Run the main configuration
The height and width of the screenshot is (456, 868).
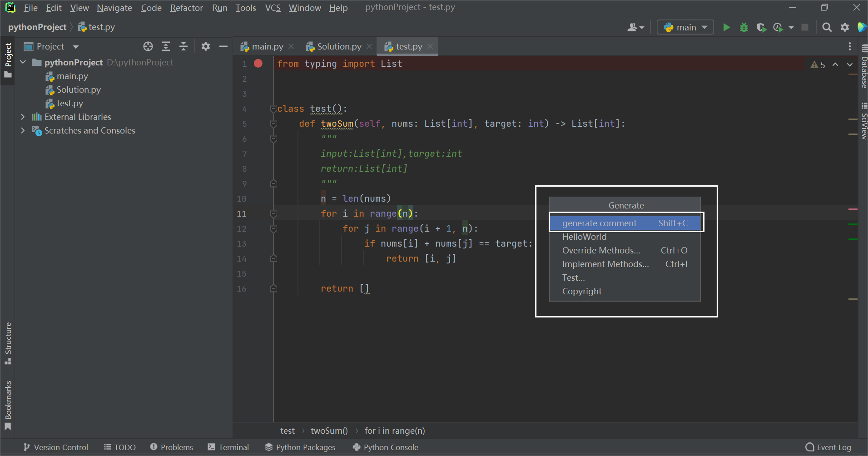pyautogui.click(x=726, y=27)
